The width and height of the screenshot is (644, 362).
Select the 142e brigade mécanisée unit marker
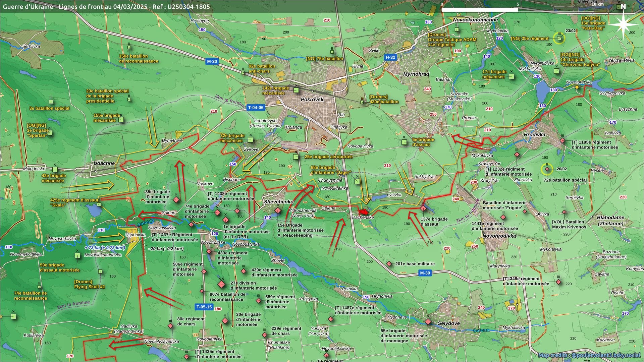(x=296, y=90)
